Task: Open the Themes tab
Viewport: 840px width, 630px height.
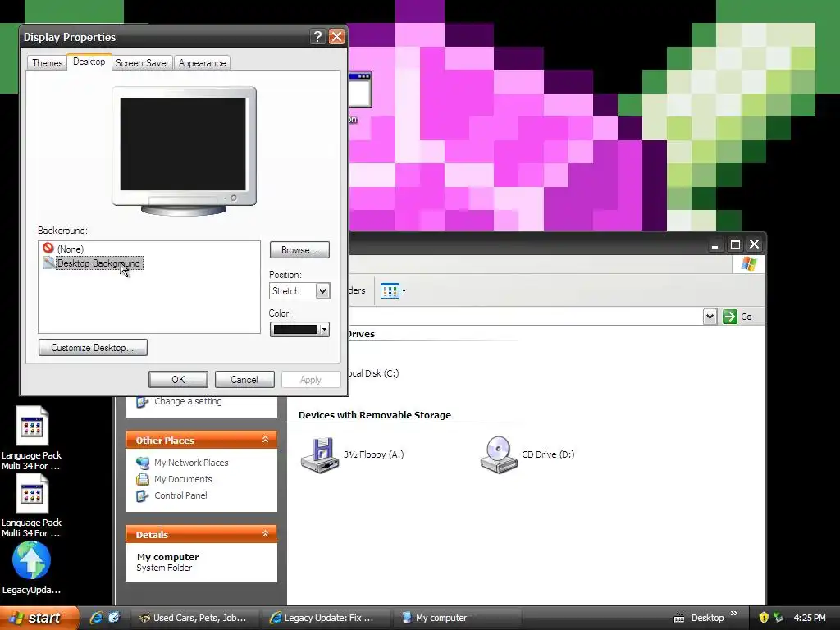Action: point(47,63)
